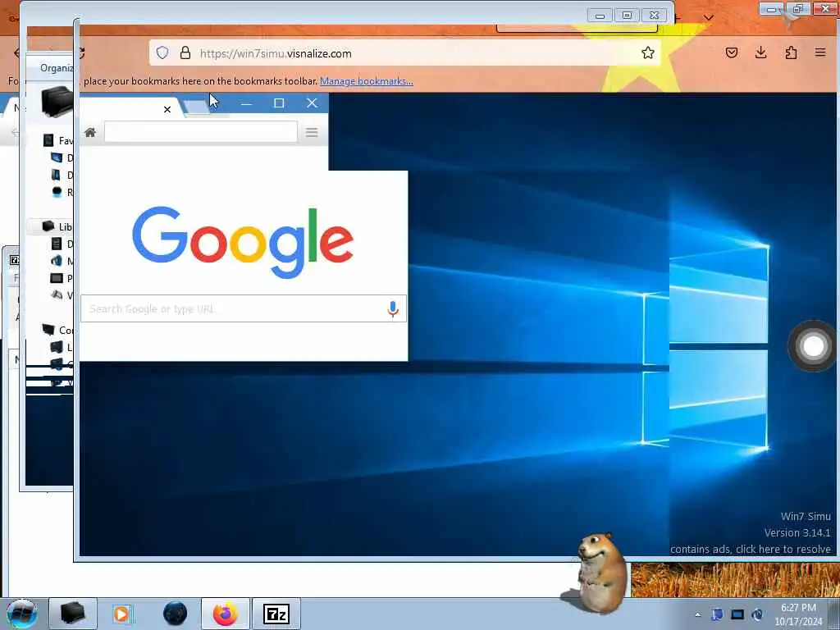Open a new tab in the simulated browser

197,107
